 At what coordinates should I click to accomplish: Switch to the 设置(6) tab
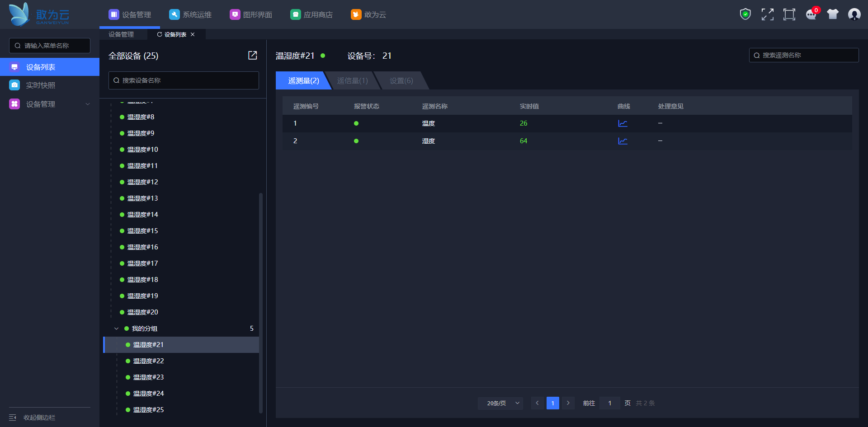coord(401,80)
